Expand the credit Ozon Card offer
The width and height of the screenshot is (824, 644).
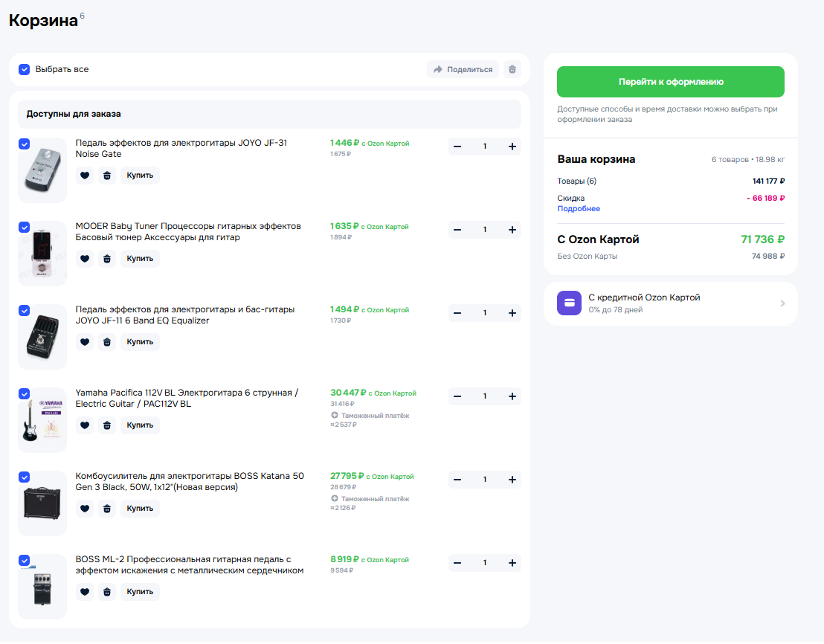tap(670, 303)
